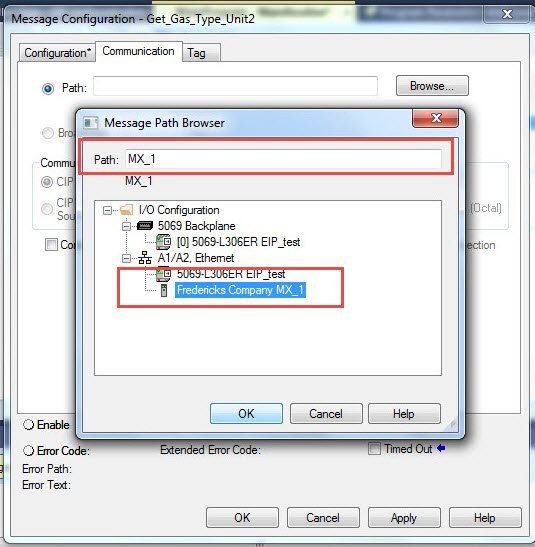The width and height of the screenshot is (535, 547).
Task: Click the Browse... button
Action: point(432,86)
